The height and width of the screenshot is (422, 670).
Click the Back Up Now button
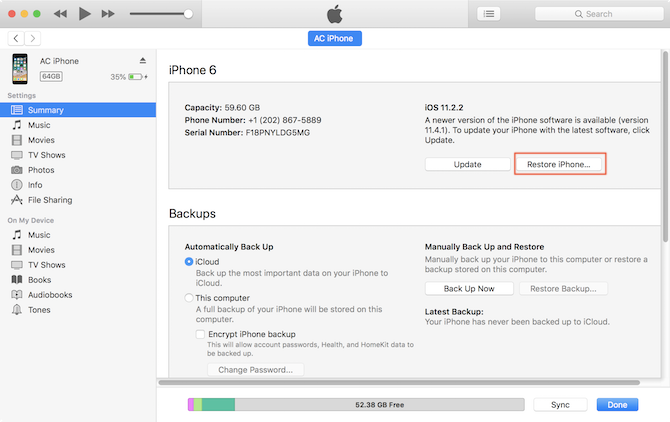(x=469, y=289)
